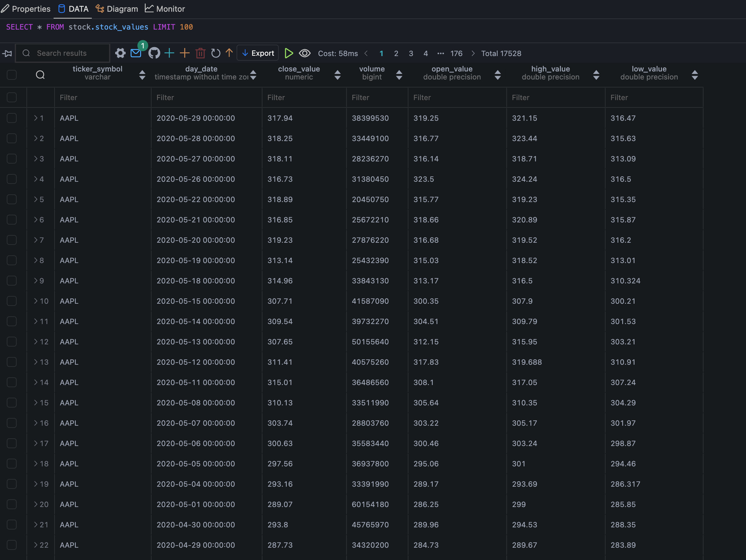Viewport: 746px width, 560px height.
Task: Click the Search results input field
Action: (x=67, y=53)
